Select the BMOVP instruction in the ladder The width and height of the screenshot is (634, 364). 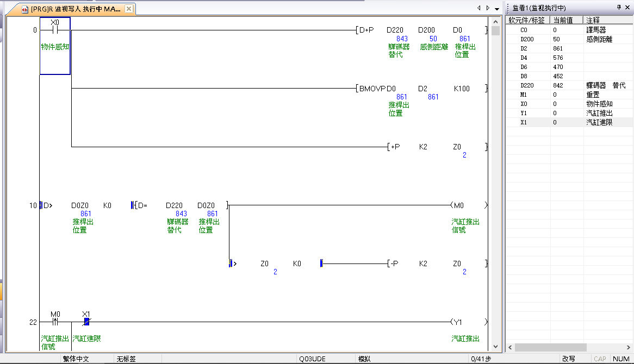coord(372,89)
